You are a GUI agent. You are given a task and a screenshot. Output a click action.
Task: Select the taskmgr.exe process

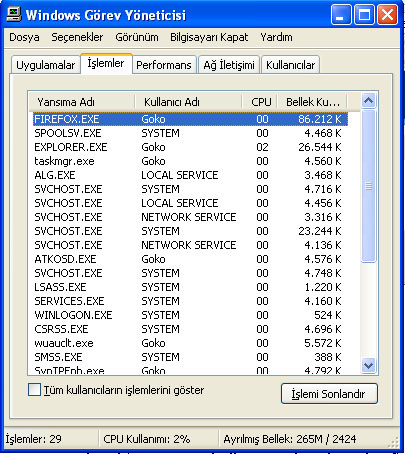(x=190, y=161)
